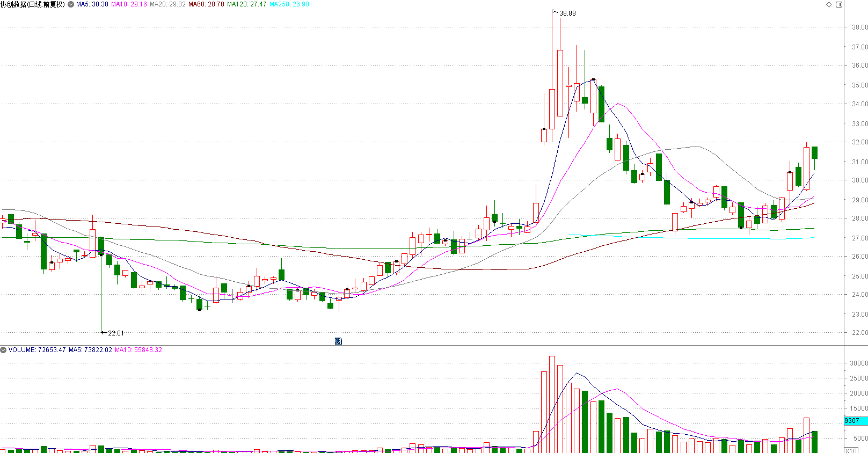Expand the VOLUME indicator dropdown arrow
Viewport: 868px width, 453px height.
click(3, 350)
